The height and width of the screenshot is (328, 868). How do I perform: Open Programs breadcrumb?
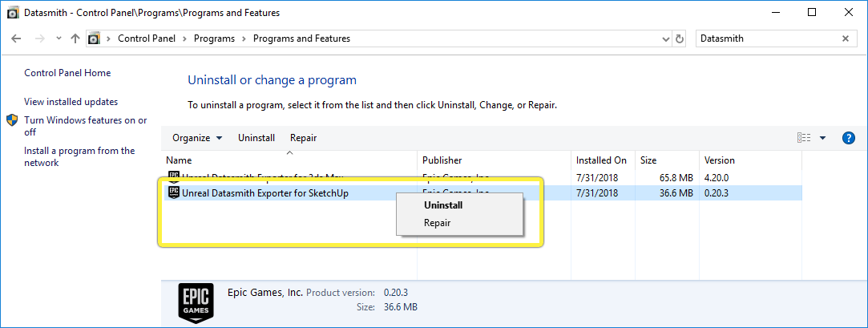point(214,38)
